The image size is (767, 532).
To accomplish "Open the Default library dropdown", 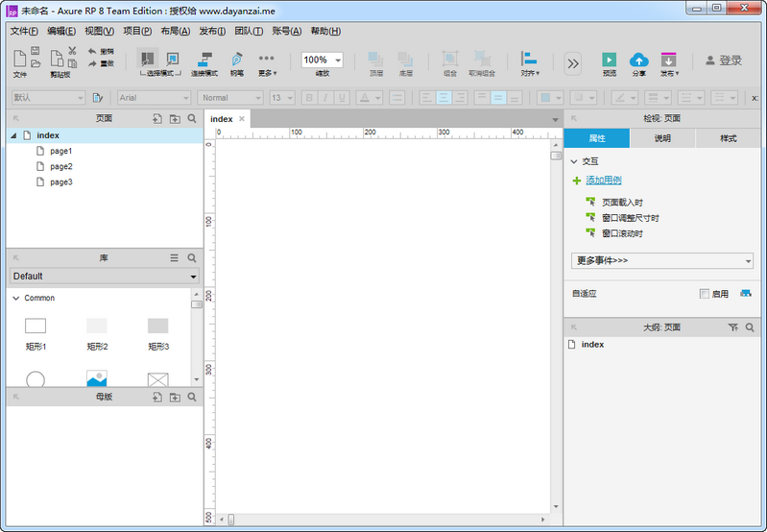I will click(x=104, y=277).
